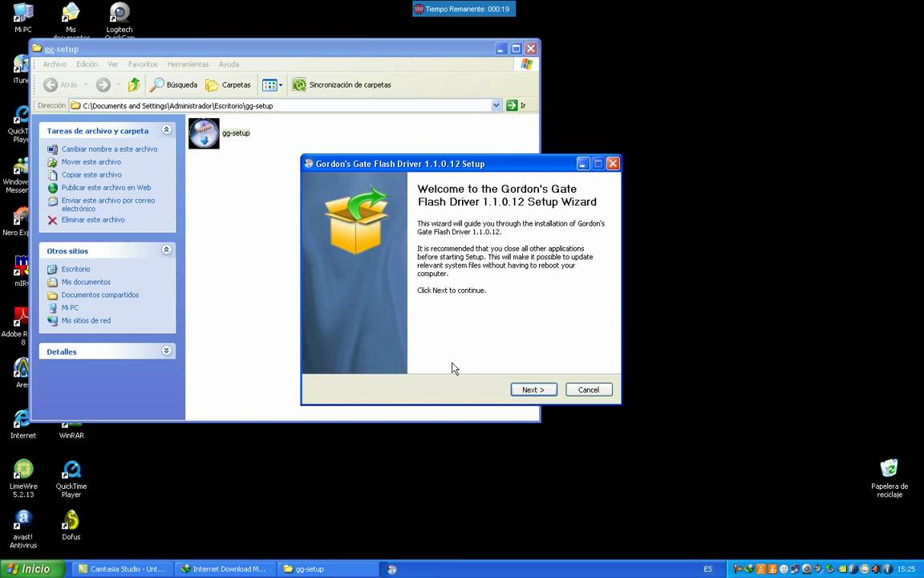Open the Herramientas menu
Image resolution: width=924 pixels, height=578 pixels.
click(x=188, y=64)
